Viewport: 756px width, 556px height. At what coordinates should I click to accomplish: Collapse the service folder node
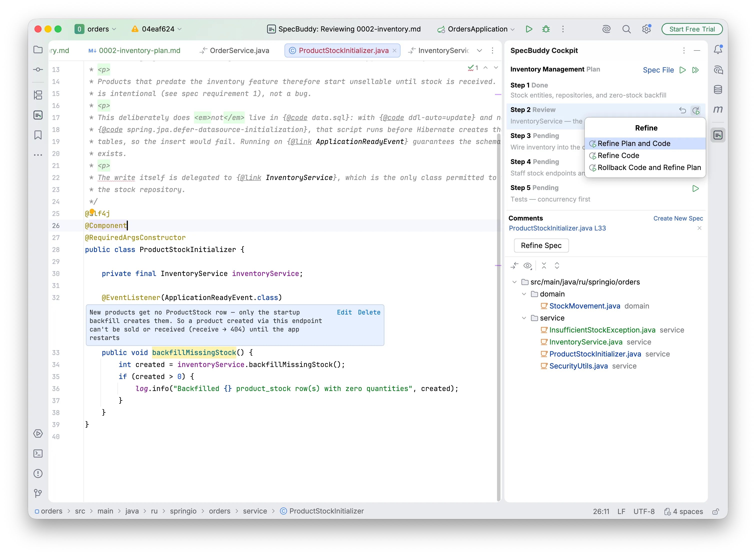pyautogui.click(x=524, y=318)
